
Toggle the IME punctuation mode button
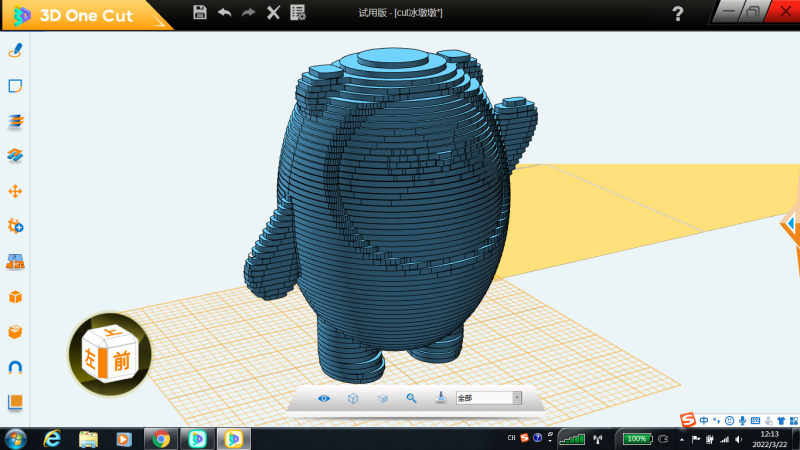(x=717, y=420)
